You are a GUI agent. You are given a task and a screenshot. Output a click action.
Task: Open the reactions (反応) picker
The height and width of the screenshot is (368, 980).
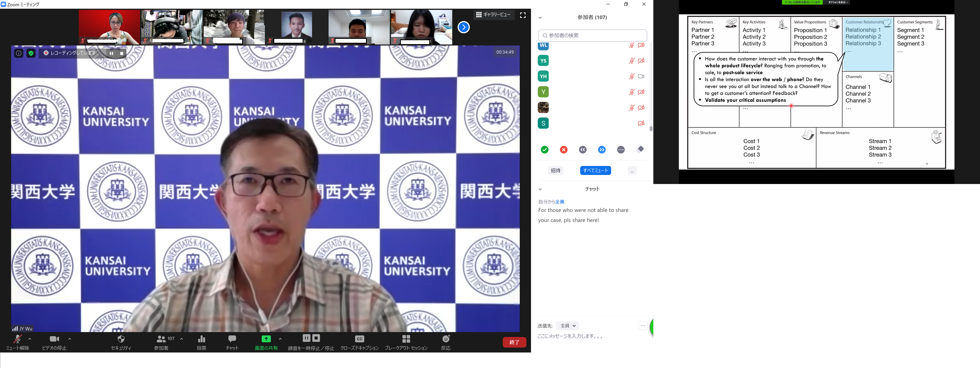point(446,342)
